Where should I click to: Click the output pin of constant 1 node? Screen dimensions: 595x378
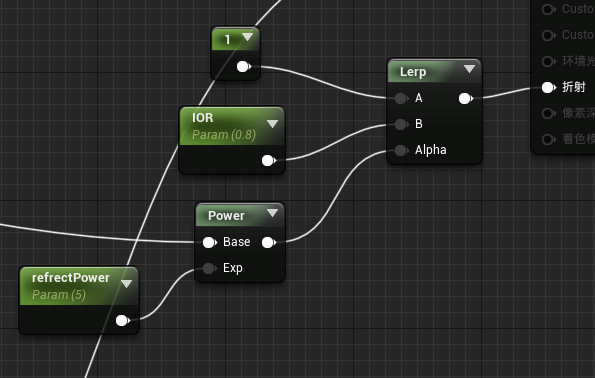[x=244, y=67]
